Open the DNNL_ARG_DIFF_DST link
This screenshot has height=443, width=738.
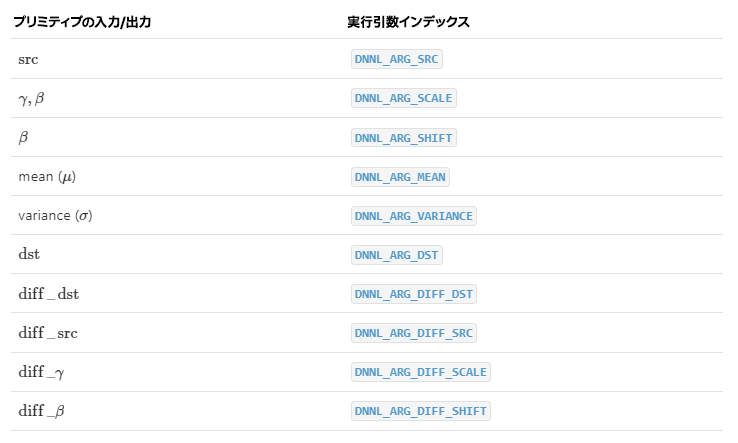tap(414, 294)
